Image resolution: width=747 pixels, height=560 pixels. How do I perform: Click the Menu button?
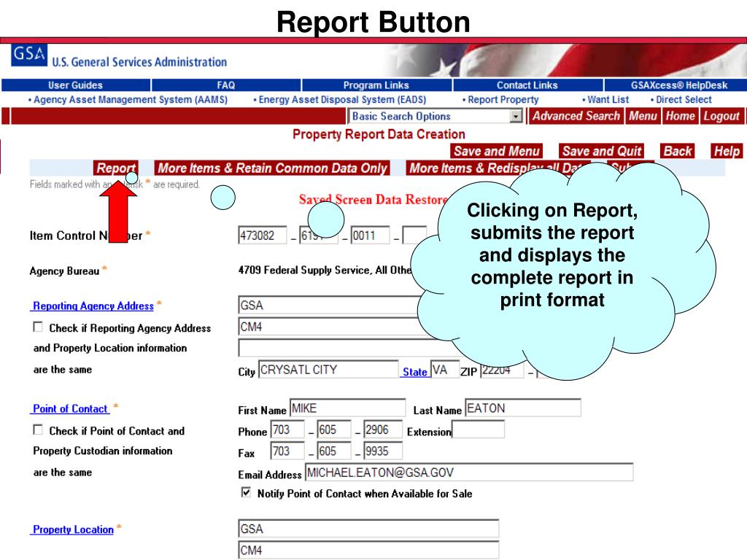point(643,116)
